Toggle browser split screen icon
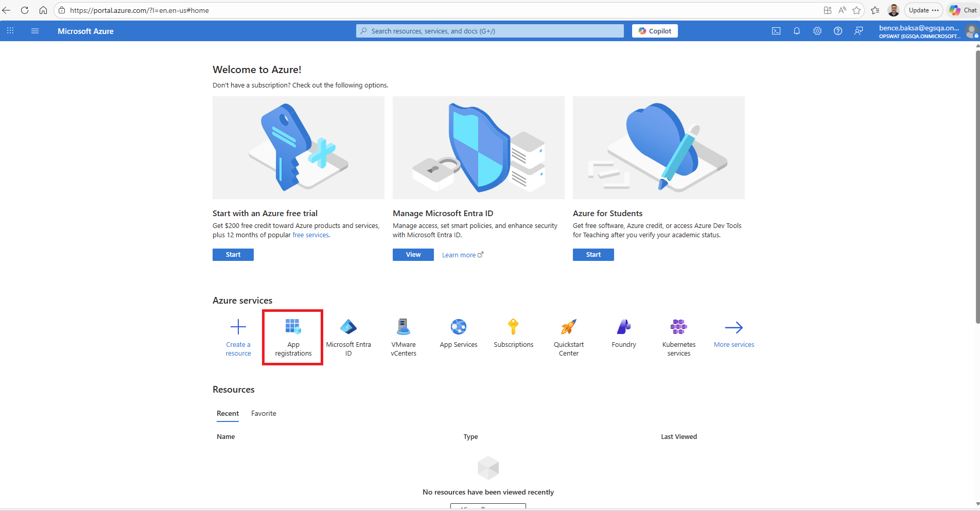Image resolution: width=980 pixels, height=511 pixels. click(828, 10)
